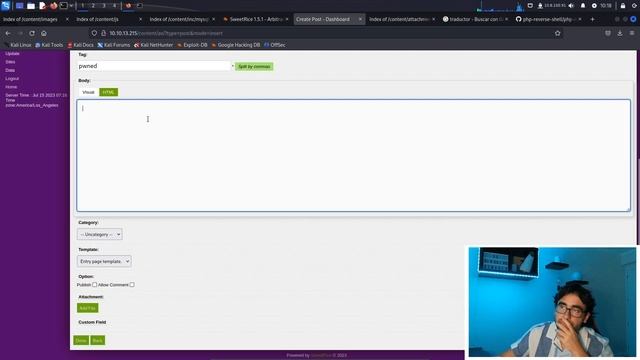Reload the current page
This screenshot has width=640, height=360.
coord(32,33)
